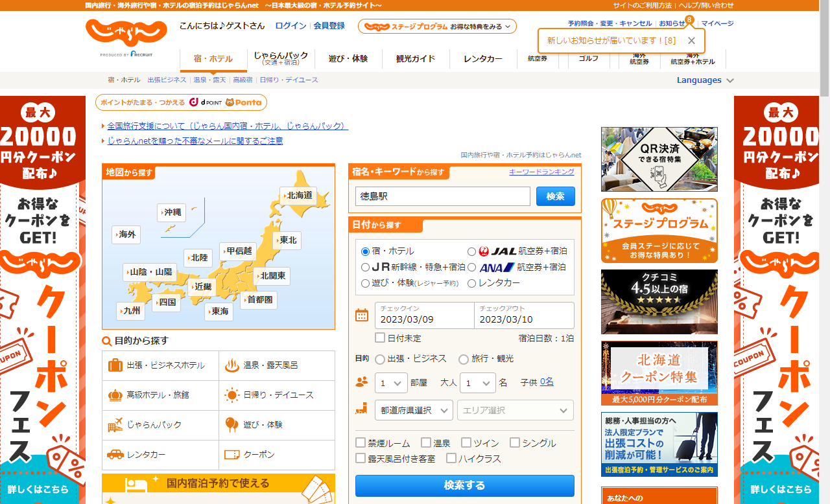Select the 宿・ホテル radio button

(365, 251)
